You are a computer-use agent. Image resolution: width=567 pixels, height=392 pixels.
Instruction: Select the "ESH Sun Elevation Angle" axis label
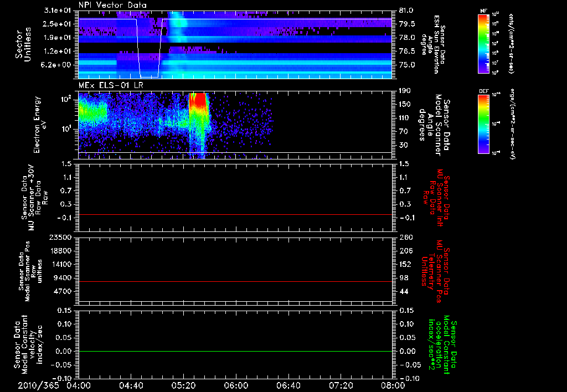434,44
